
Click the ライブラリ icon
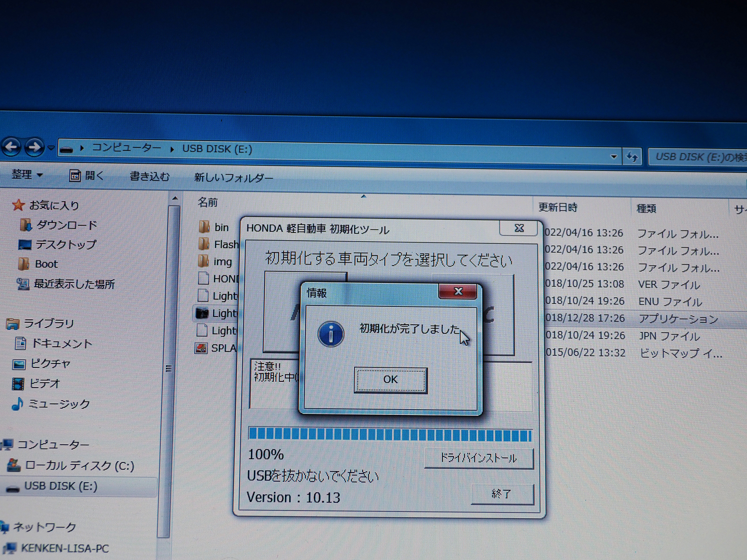[x=12, y=324]
